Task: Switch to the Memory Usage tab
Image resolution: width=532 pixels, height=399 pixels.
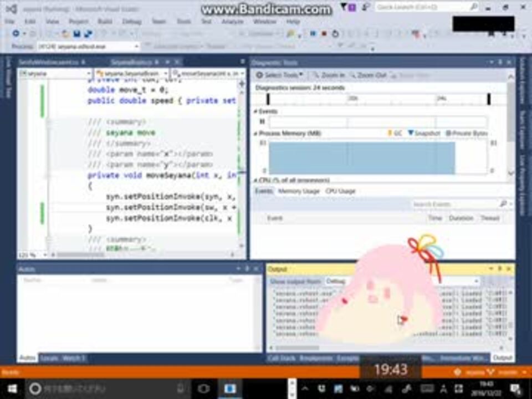Action: (299, 191)
